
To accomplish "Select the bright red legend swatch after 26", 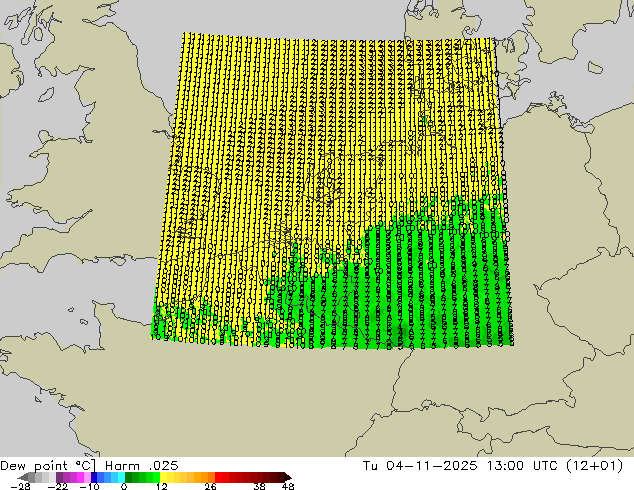I will (x=218, y=477).
